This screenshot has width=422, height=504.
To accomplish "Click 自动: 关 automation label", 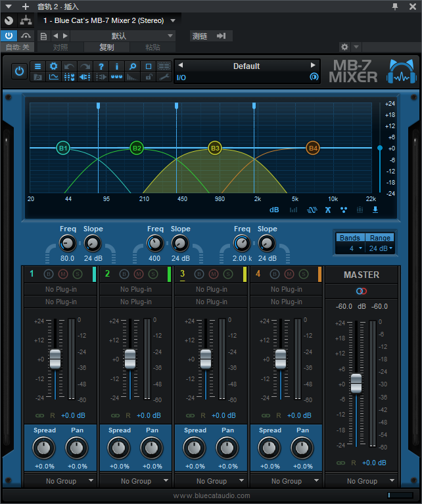I will pyautogui.click(x=18, y=47).
